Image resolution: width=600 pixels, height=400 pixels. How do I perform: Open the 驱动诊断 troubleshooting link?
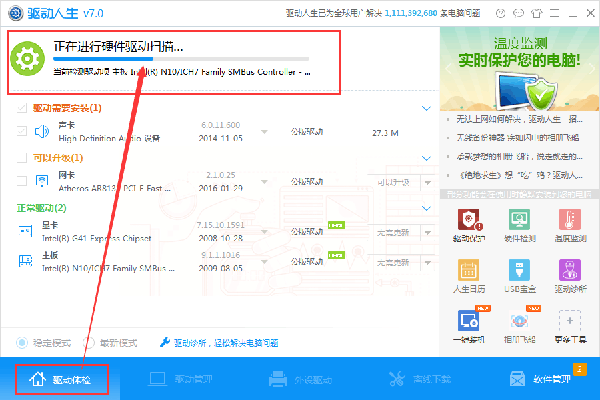(x=226, y=343)
